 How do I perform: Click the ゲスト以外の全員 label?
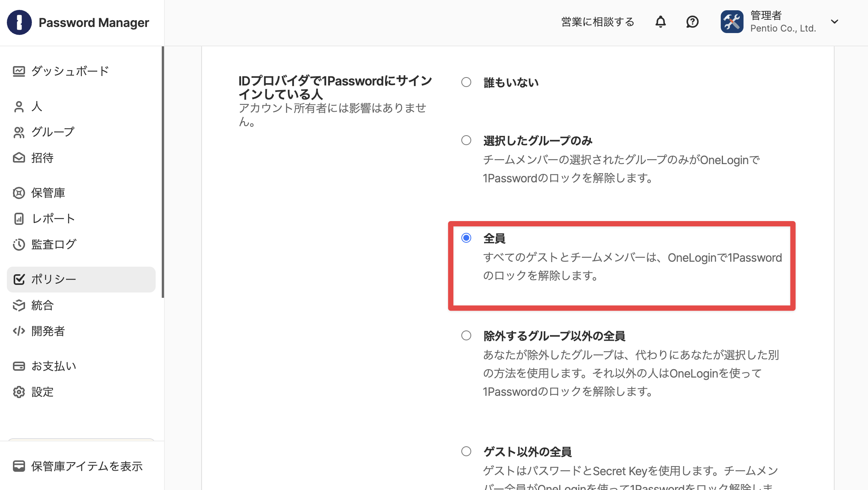click(527, 452)
